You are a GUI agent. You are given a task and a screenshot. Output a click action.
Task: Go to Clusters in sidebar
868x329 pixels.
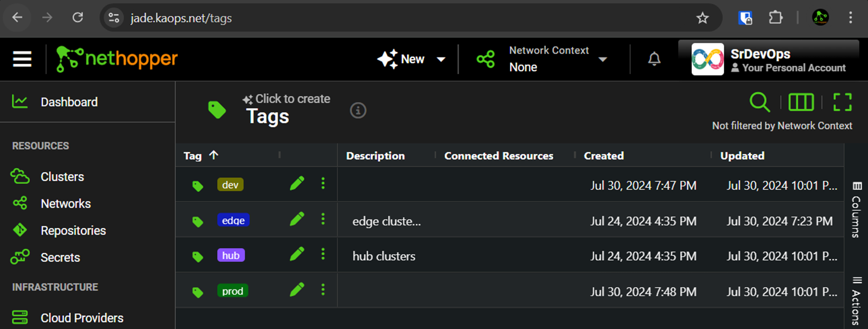(62, 177)
